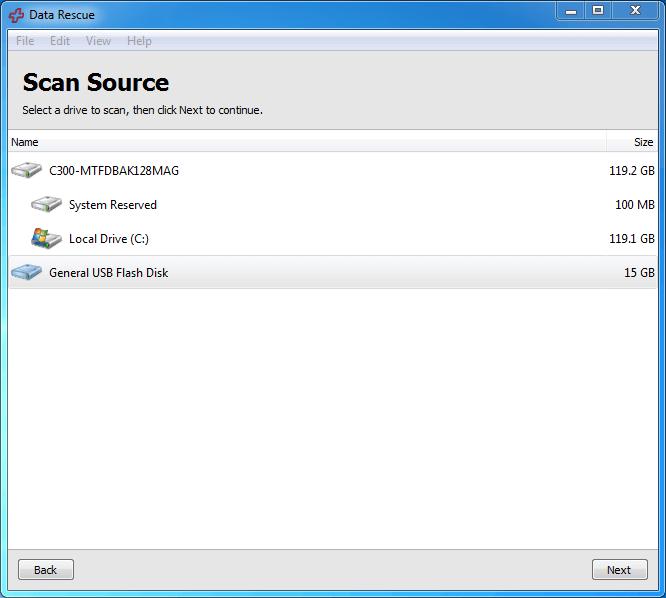Click the System Reserved partition icon

pos(46,204)
